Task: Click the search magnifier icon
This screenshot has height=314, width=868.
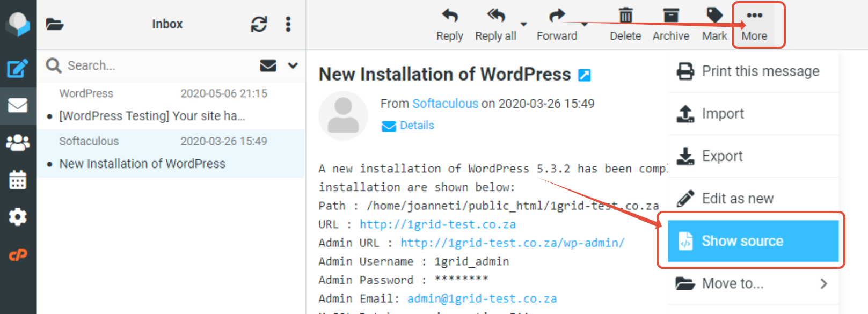Action: pyautogui.click(x=53, y=65)
